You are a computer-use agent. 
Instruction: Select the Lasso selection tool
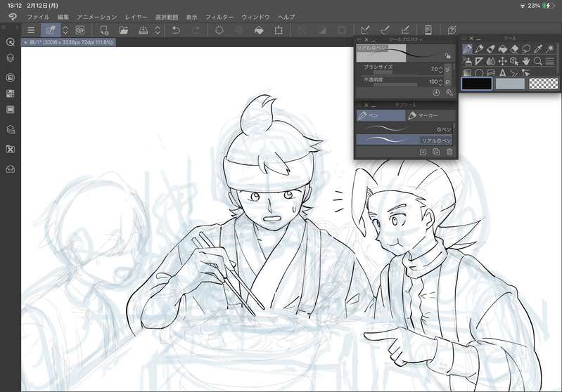526,48
